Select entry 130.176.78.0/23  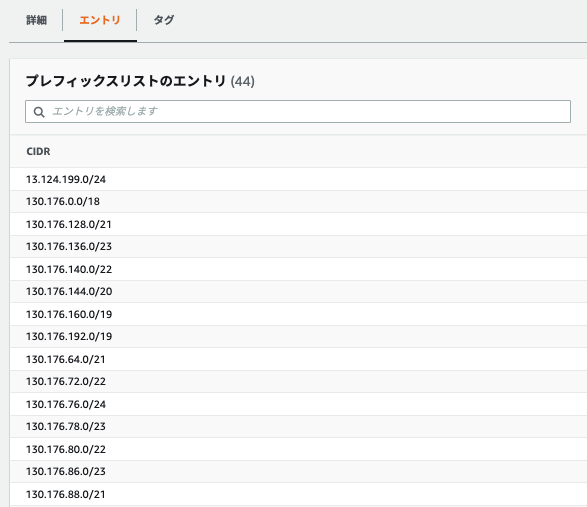tap(66, 426)
